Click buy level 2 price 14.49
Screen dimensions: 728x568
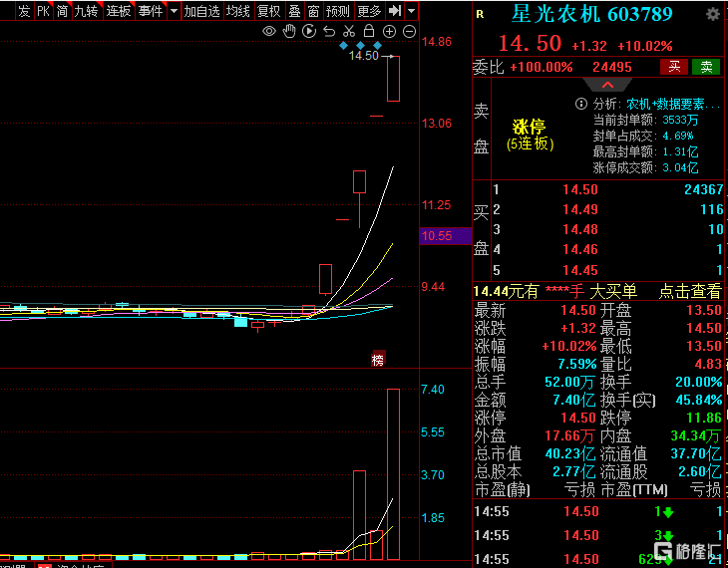coord(580,209)
